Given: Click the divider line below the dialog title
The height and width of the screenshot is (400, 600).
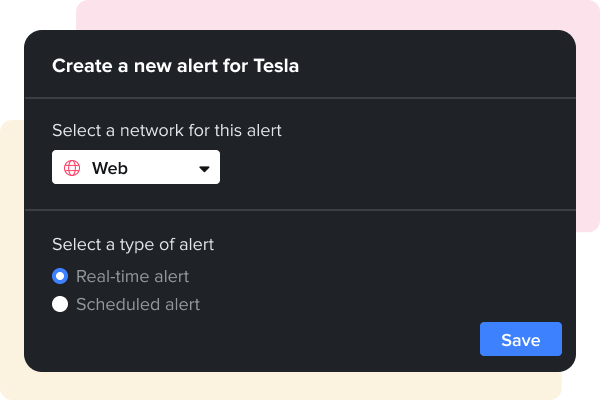Looking at the screenshot, I should pyautogui.click(x=300, y=98).
